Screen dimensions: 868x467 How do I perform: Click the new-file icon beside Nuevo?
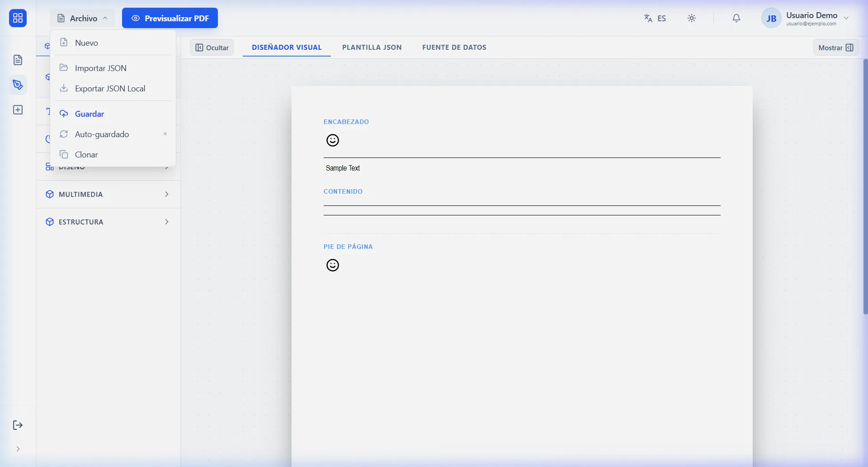click(x=64, y=42)
